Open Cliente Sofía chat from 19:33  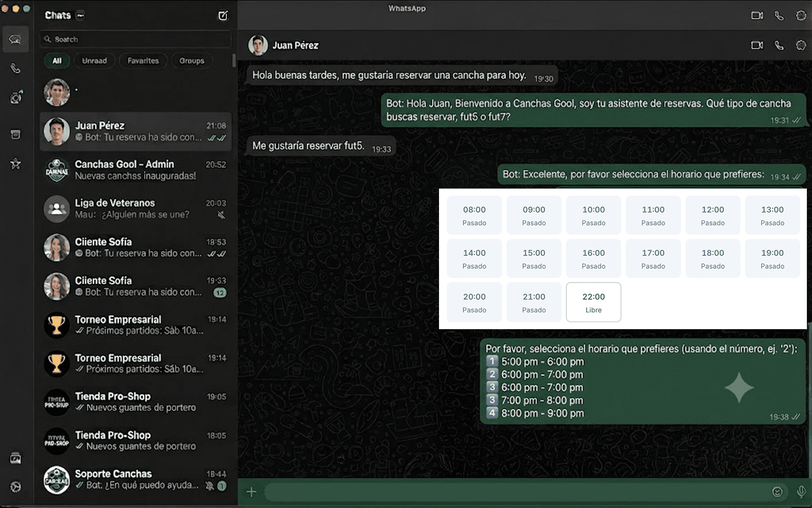(x=136, y=286)
